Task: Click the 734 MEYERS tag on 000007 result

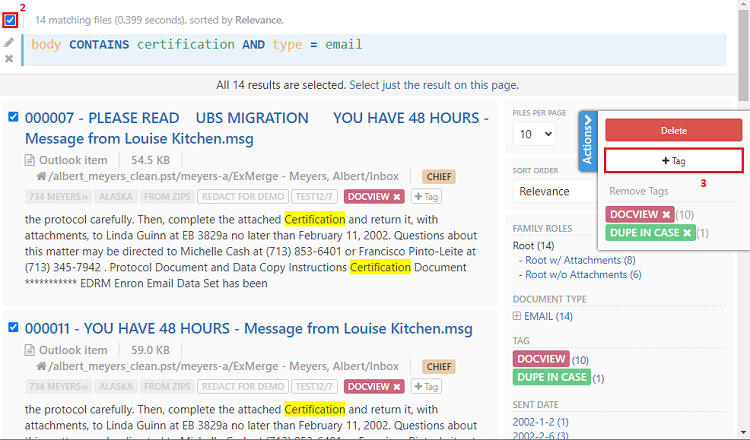Action: tap(58, 197)
